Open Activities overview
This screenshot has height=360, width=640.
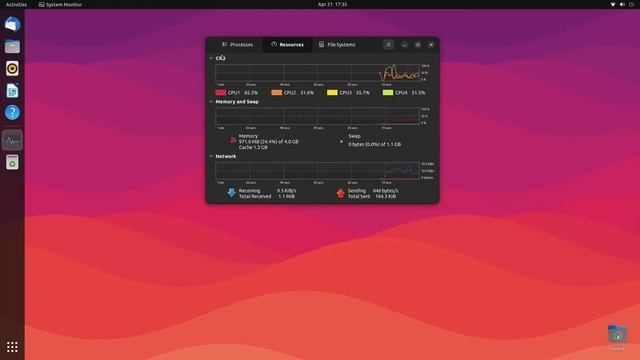[x=16, y=4]
